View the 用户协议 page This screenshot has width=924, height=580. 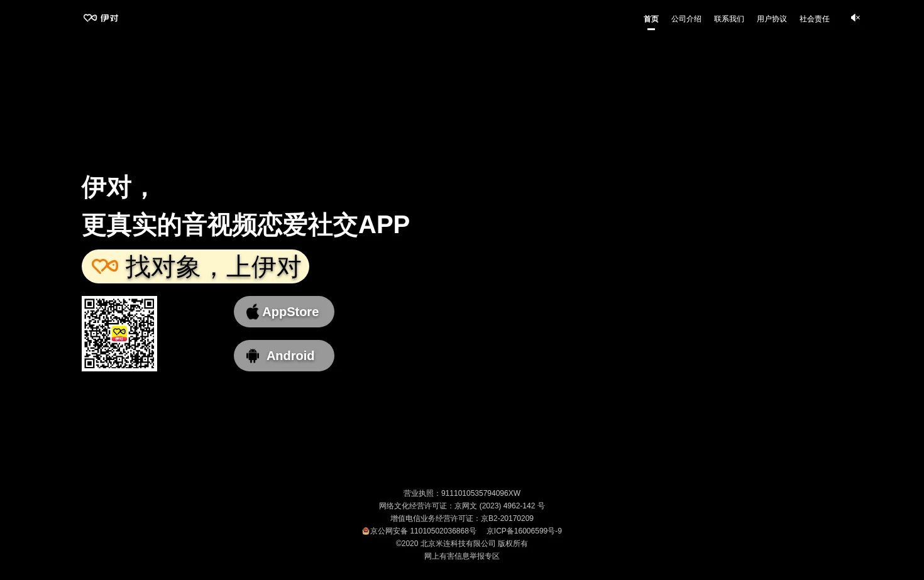pos(772,19)
